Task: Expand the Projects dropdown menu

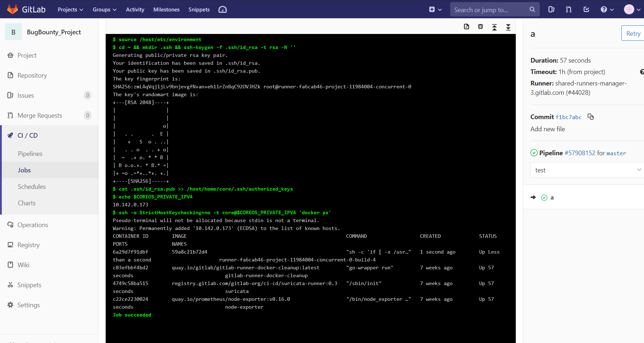Action: coord(70,10)
